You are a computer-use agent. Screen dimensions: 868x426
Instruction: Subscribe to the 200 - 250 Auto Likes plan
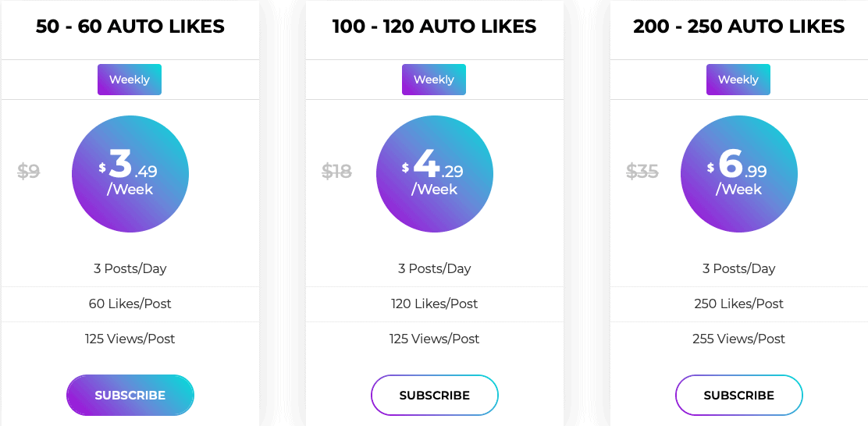pyautogui.click(x=739, y=395)
